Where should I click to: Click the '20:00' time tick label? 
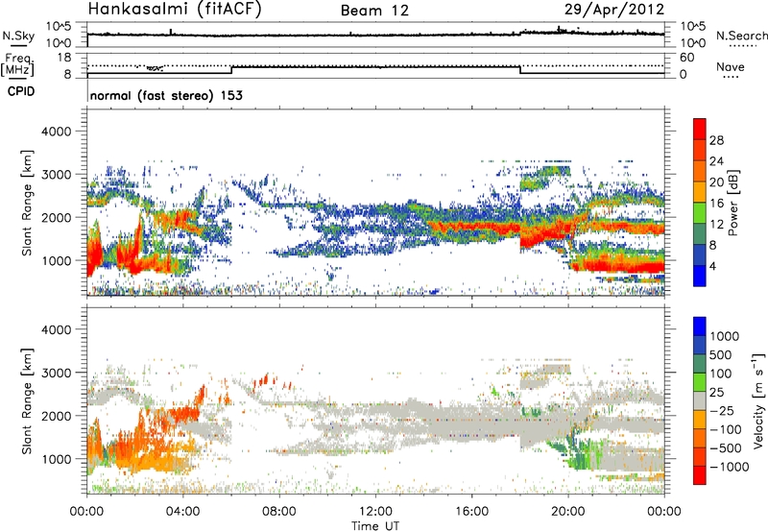(x=567, y=512)
